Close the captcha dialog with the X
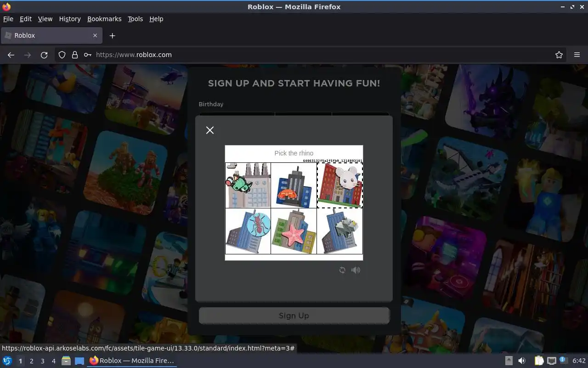 click(210, 130)
